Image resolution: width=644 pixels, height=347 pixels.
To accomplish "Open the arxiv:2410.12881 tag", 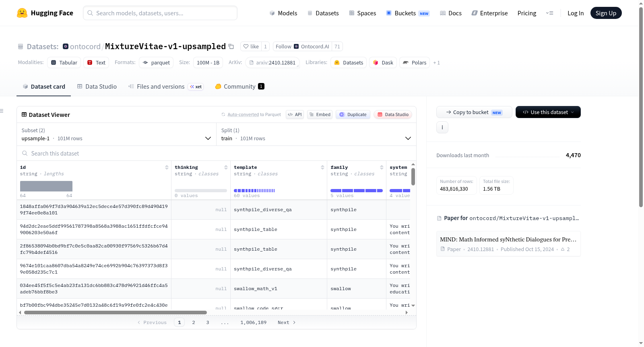I will coord(272,62).
